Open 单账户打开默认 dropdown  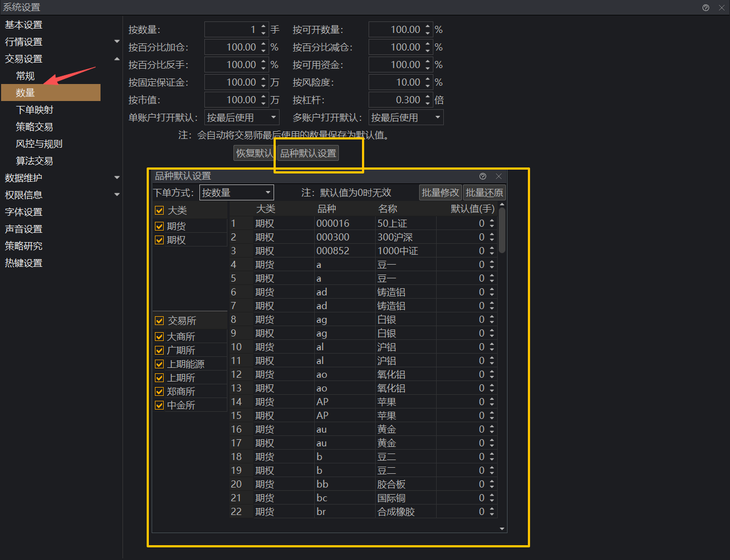click(x=242, y=117)
